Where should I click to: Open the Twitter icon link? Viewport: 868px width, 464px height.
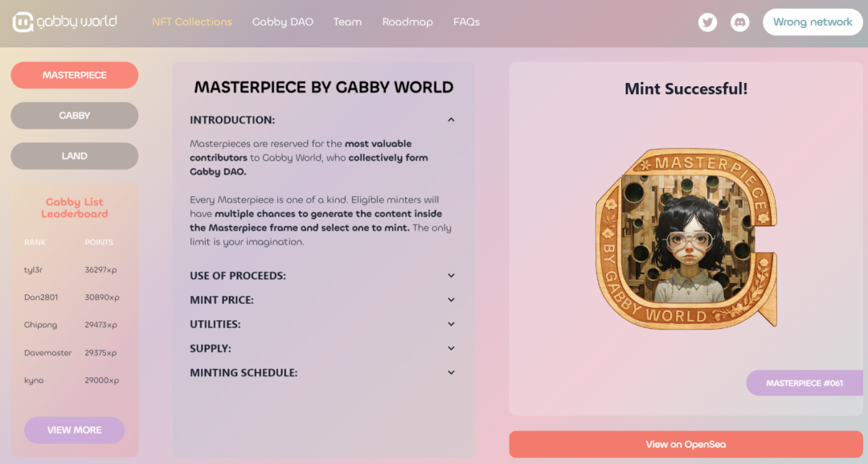click(x=707, y=23)
